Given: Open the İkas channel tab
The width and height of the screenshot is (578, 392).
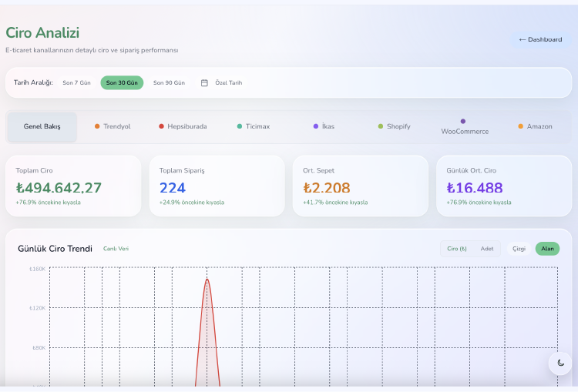Looking at the screenshot, I should [x=324, y=126].
